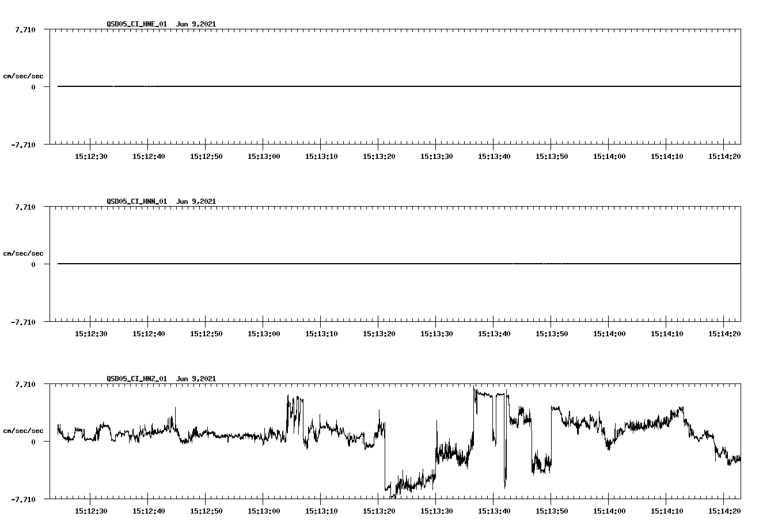
Task: Select 15:13:20 time label under HNZ plot
Action: click(x=379, y=511)
